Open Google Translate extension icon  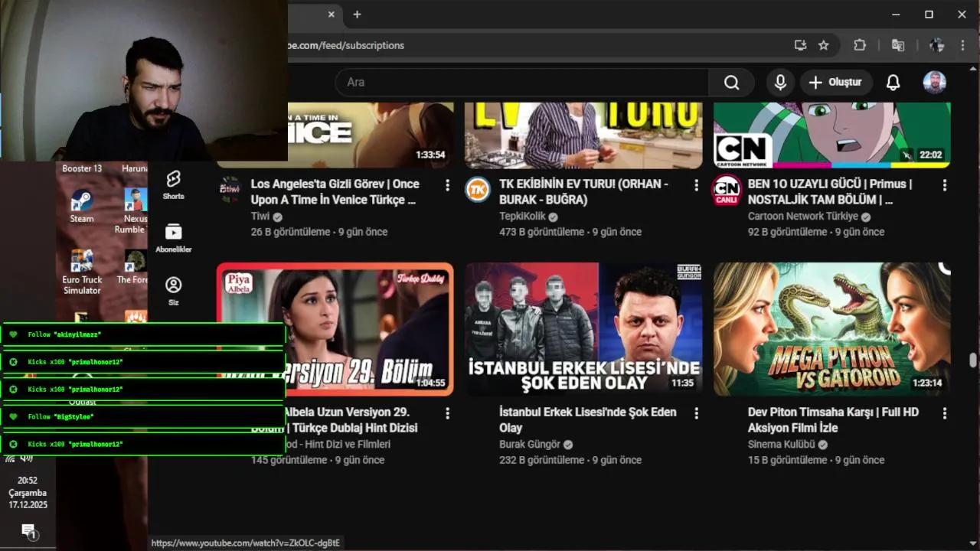[898, 45]
